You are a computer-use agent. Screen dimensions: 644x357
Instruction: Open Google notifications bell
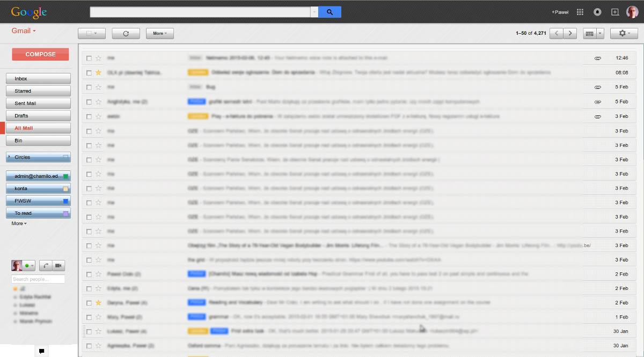(597, 11)
